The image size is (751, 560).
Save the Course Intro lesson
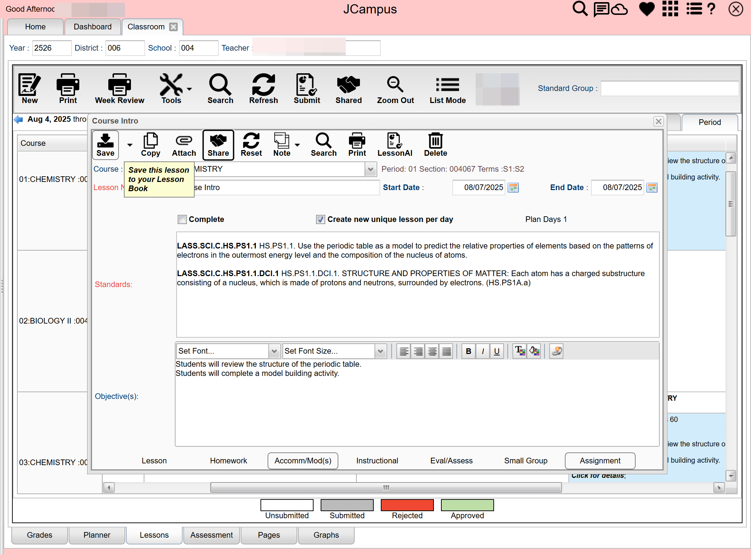[x=105, y=145]
